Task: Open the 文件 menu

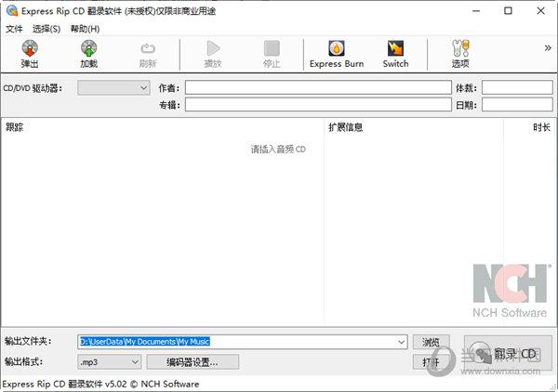Action: coord(14,29)
